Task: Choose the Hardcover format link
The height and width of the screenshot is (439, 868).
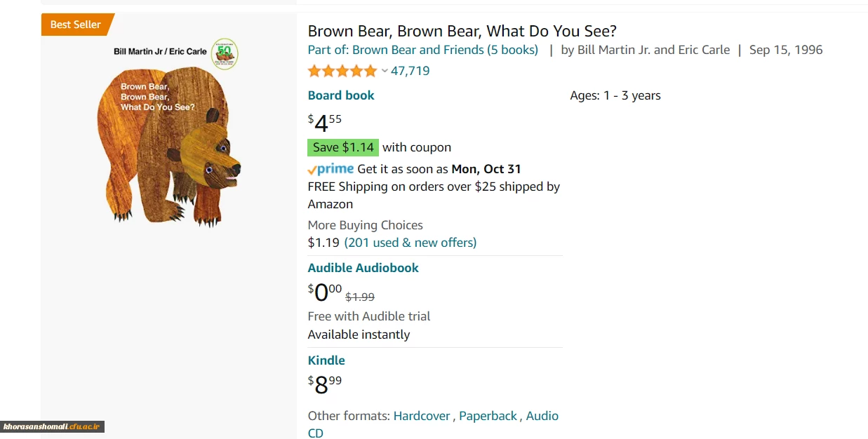Action: [422, 416]
